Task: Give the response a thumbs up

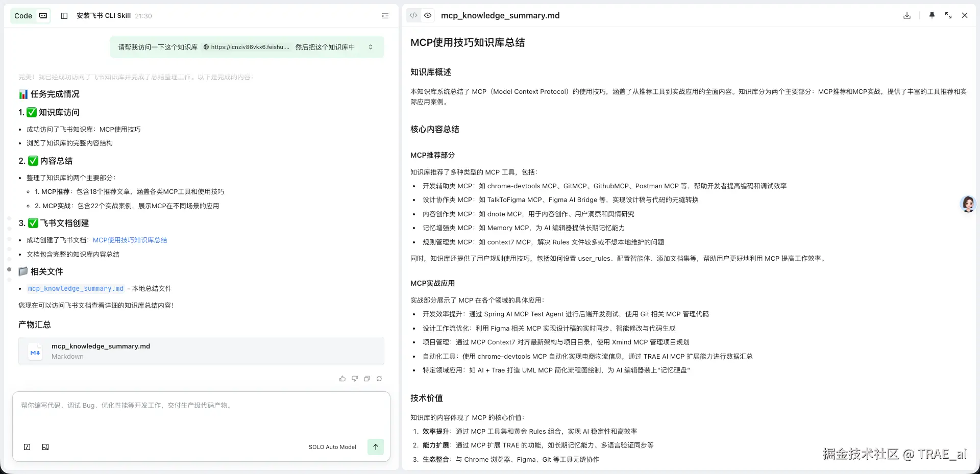Action: point(342,379)
